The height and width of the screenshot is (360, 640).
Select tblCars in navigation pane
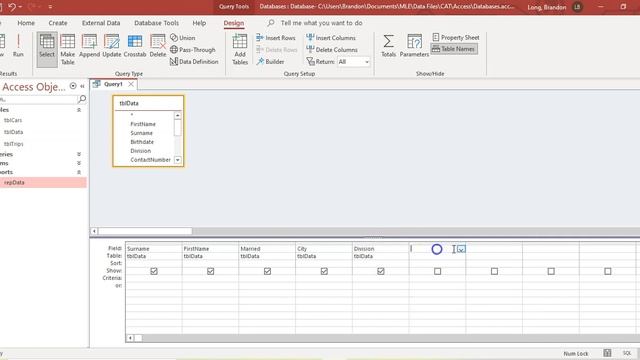[x=13, y=120]
